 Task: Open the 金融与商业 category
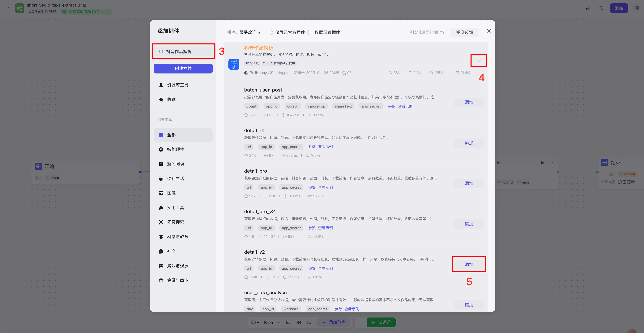[x=183, y=280]
